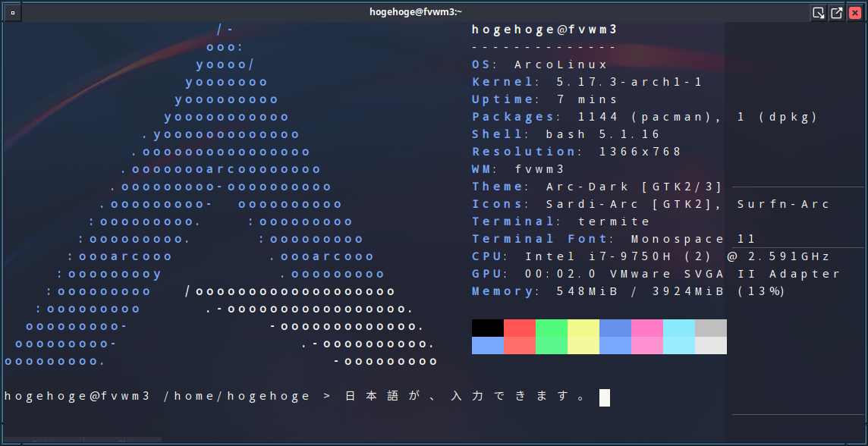868x446 pixels.
Task: Click the 'OS: ArcoLinux' line
Action: click(539, 64)
